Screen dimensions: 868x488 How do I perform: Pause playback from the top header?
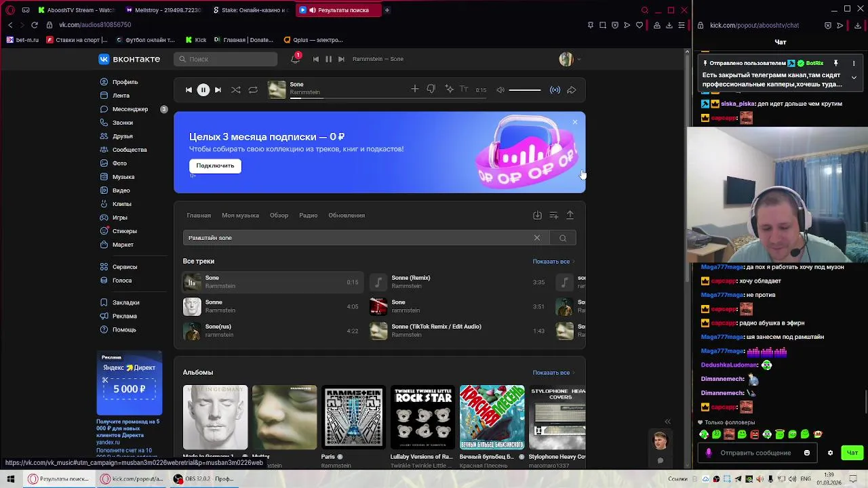[x=328, y=59]
